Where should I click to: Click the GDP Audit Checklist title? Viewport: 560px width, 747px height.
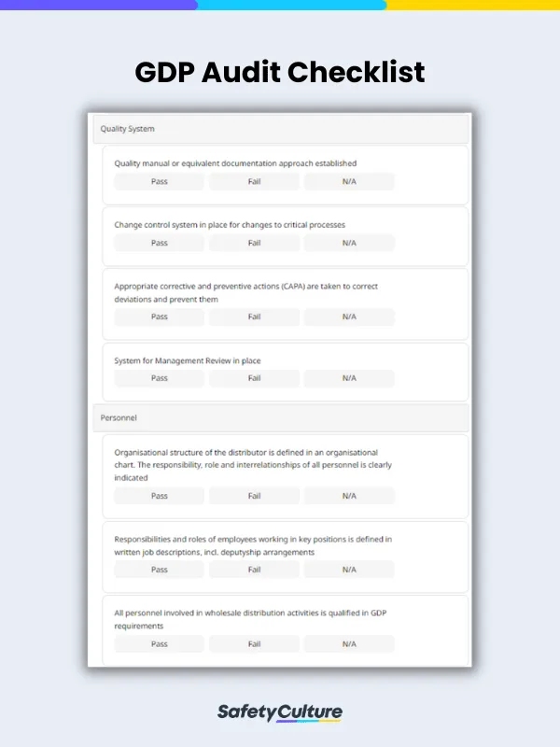coord(280,73)
